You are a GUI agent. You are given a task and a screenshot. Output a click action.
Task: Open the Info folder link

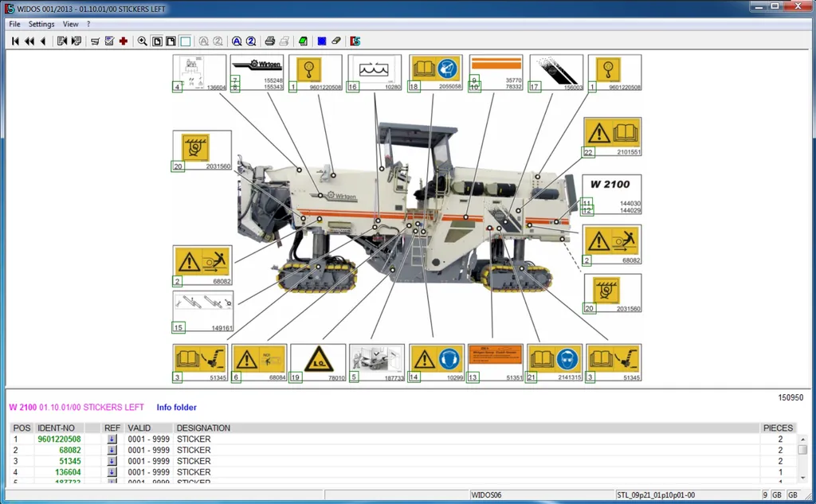[176, 407]
